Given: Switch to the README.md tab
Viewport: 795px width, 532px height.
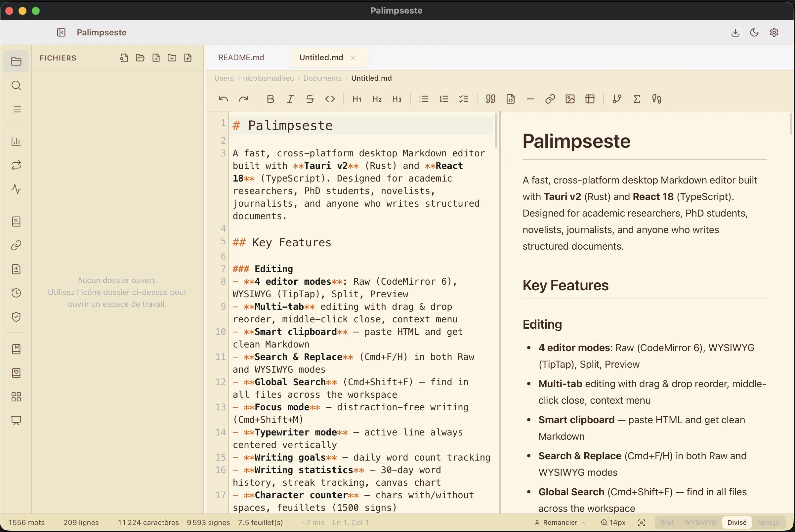Looking at the screenshot, I should pyautogui.click(x=241, y=58).
